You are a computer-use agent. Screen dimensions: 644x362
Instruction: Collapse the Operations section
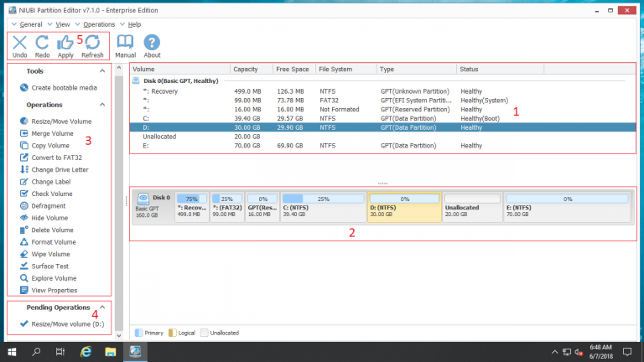(x=102, y=105)
